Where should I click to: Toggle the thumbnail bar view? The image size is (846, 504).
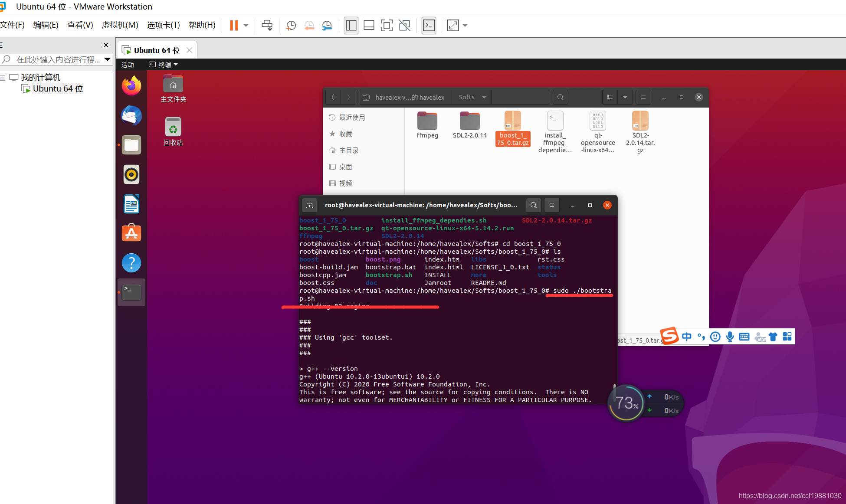(x=368, y=25)
